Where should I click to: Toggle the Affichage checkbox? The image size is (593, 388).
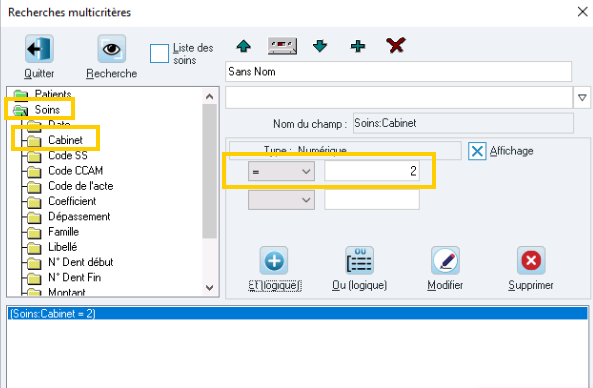coord(477,151)
